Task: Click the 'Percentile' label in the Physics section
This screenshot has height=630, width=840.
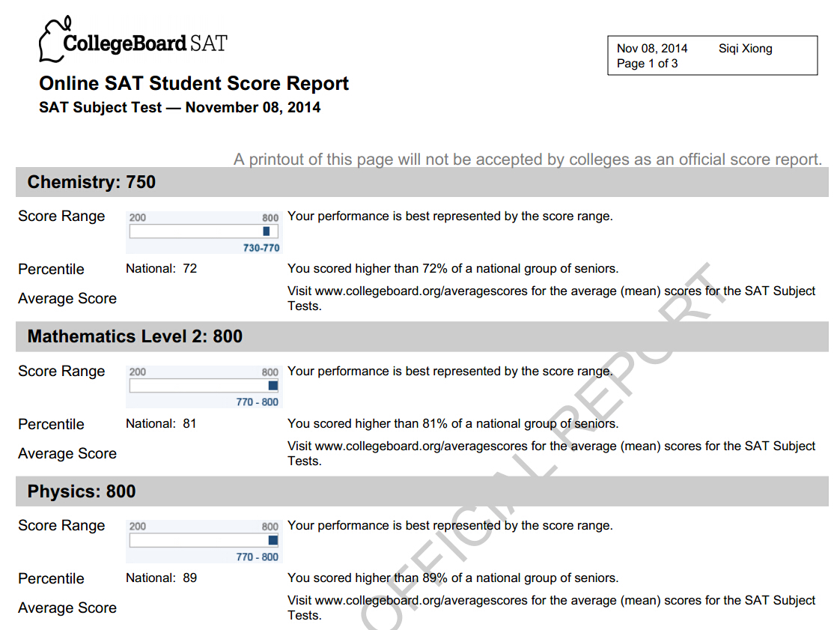Action: click(x=52, y=578)
